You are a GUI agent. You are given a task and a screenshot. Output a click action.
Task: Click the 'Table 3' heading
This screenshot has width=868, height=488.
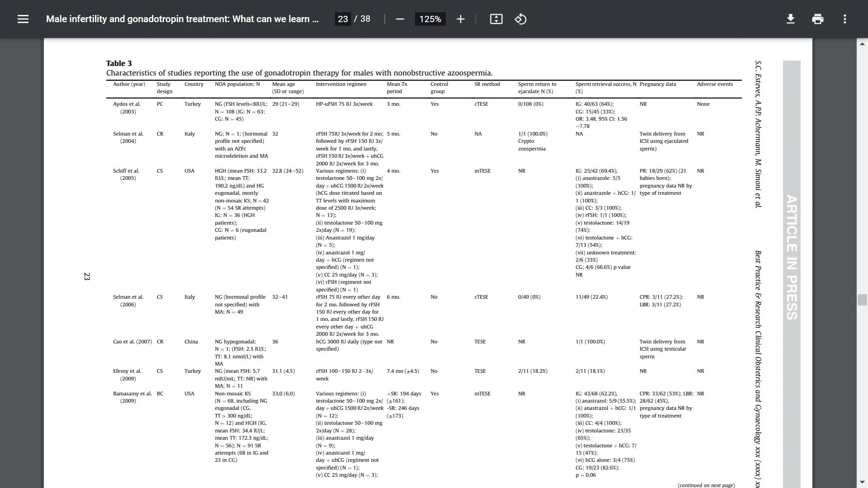pos(119,63)
